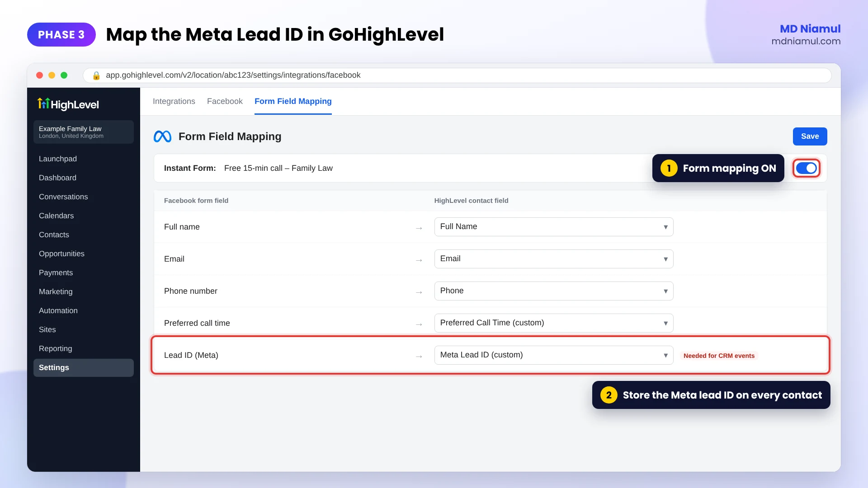Select Settings in the sidebar

[x=84, y=368]
